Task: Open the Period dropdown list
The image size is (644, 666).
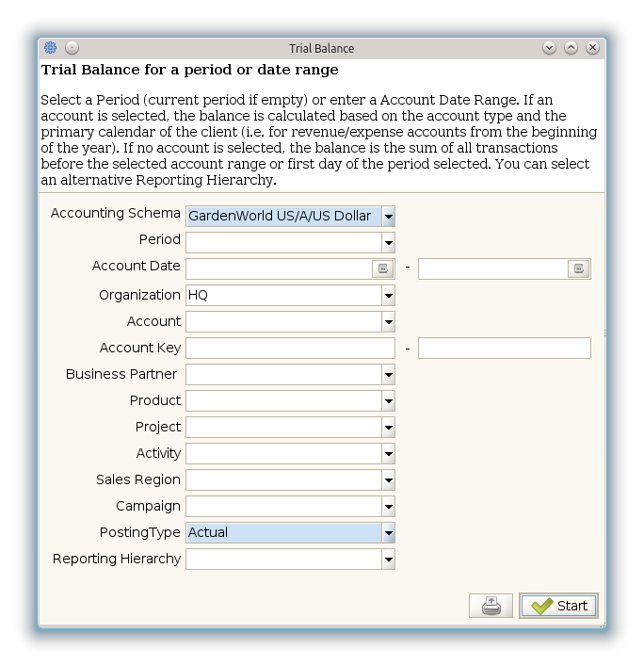Action: pyautogui.click(x=388, y=242)
